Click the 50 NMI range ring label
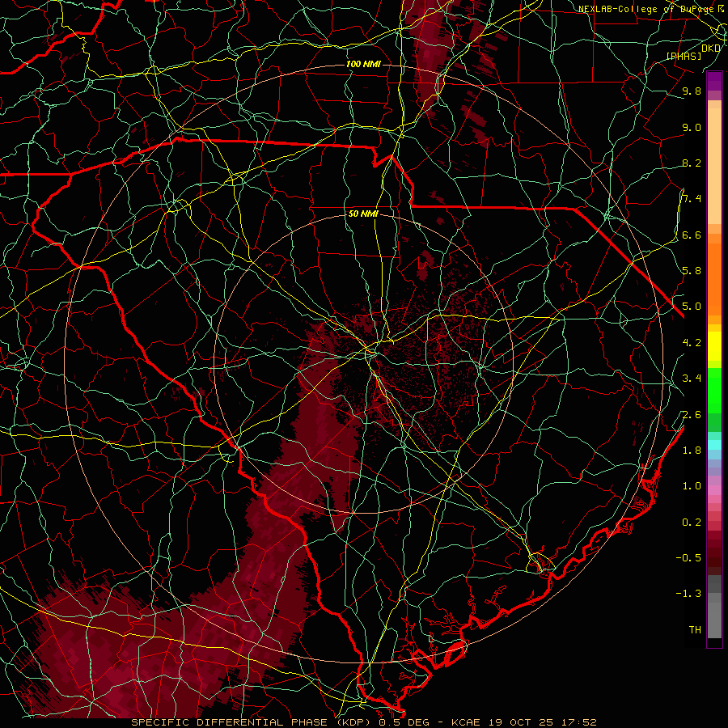728x728 pixels. click(363, 214)
